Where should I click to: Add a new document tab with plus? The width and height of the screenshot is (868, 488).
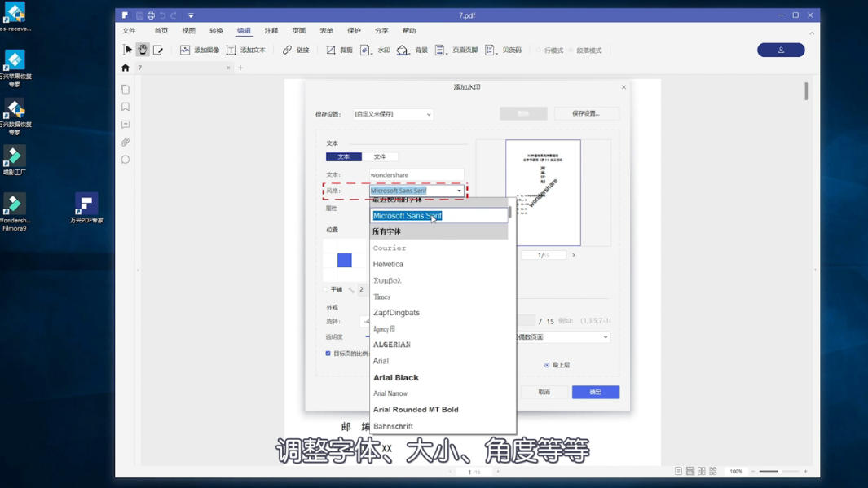pos(240,68)
